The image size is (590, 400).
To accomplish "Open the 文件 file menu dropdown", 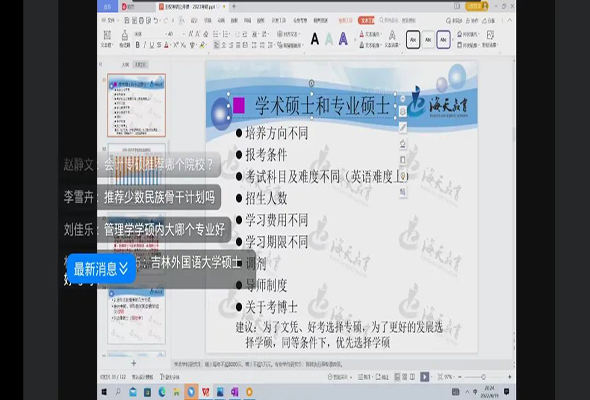I will pos(112,20).
